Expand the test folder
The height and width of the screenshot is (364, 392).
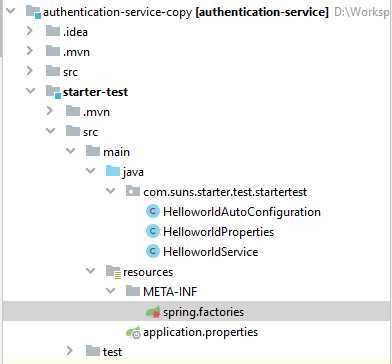[70, 351]
